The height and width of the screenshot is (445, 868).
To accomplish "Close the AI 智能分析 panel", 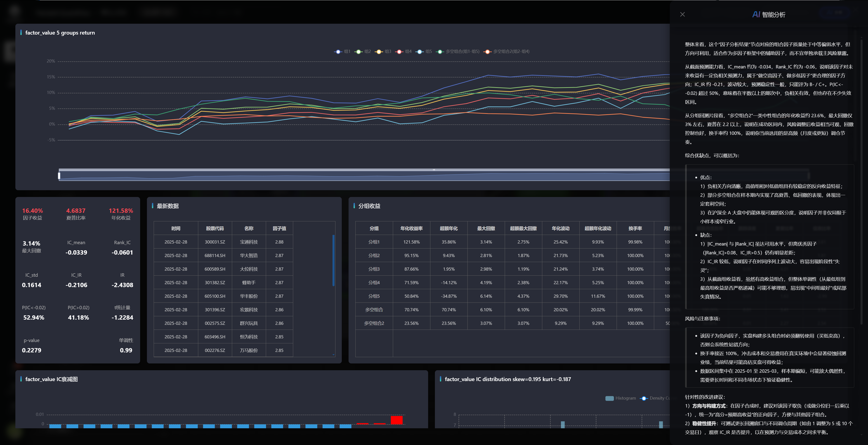I will click(x=682, y=14).
